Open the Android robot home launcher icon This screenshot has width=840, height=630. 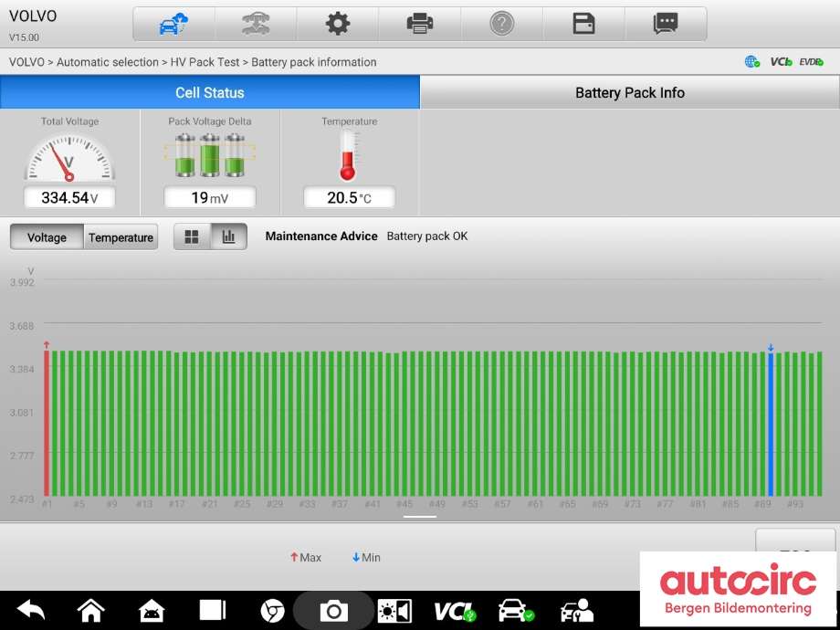(x=152, y=610)
